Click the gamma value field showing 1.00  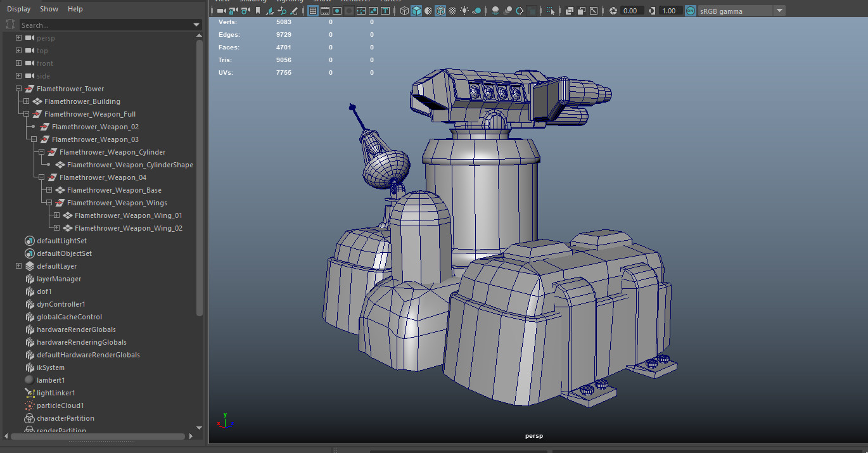click(x=668, y=11)
